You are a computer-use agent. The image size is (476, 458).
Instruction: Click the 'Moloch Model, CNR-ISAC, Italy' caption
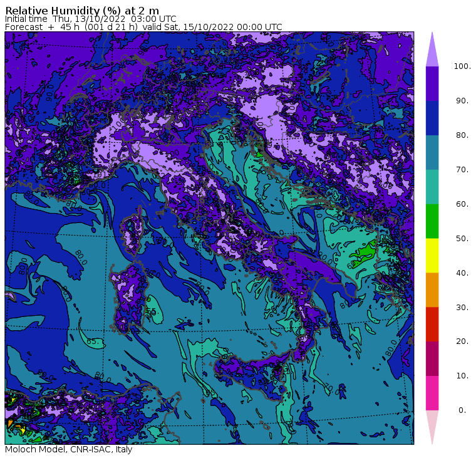pos(69,449)
